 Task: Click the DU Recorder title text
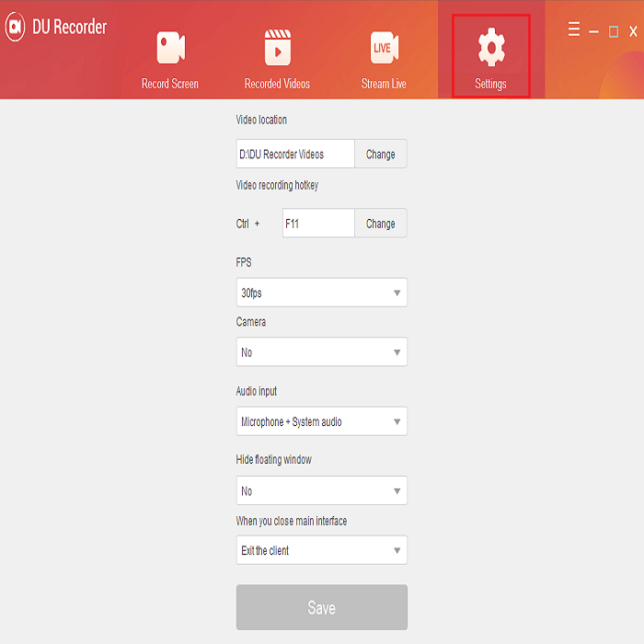tap(70, 27)
